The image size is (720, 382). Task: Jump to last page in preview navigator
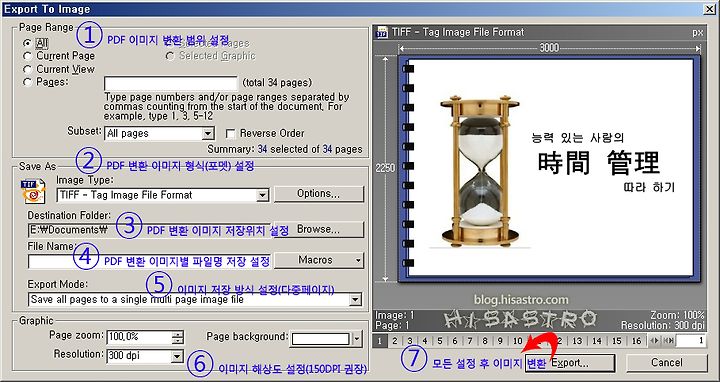[672, 341]
